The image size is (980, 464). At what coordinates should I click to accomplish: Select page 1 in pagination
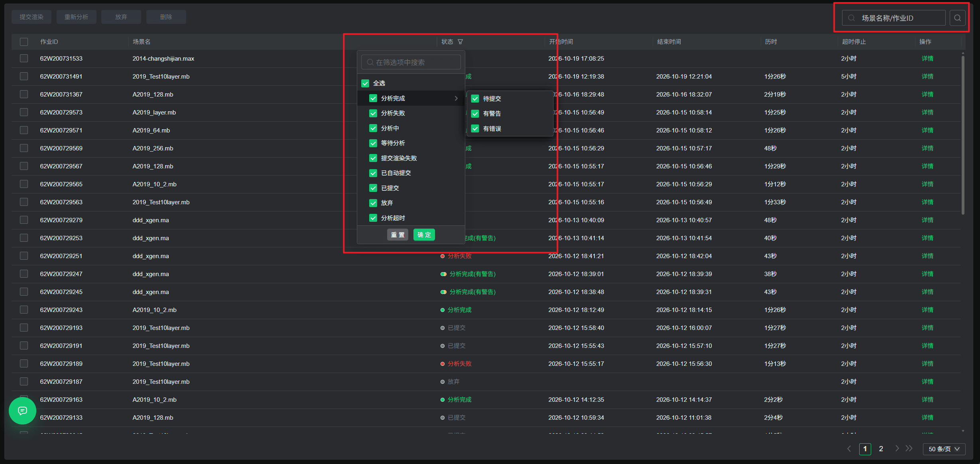pyautogui.click(x=865, y=449)
